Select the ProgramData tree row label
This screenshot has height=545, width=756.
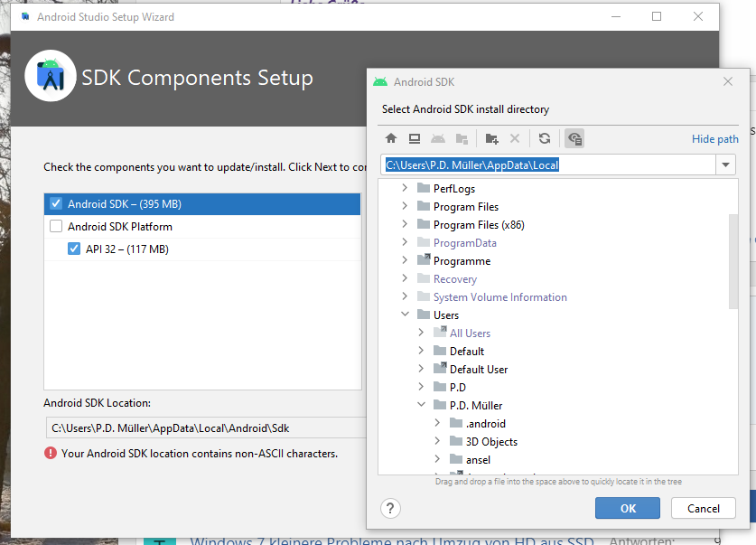pyautogui.click(x=465, y=242)
